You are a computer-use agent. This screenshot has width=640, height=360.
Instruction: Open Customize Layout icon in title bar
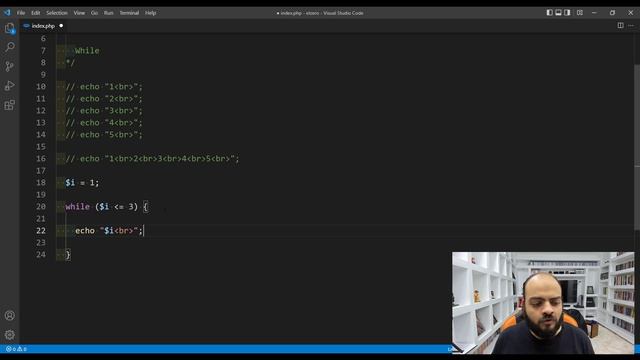tap(580, 13)
